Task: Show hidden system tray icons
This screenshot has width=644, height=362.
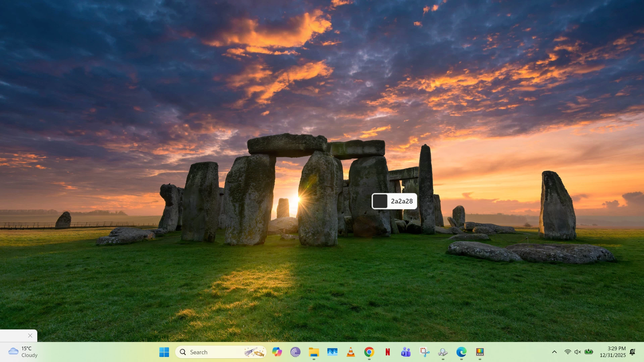Action: (x=554, y=352)
